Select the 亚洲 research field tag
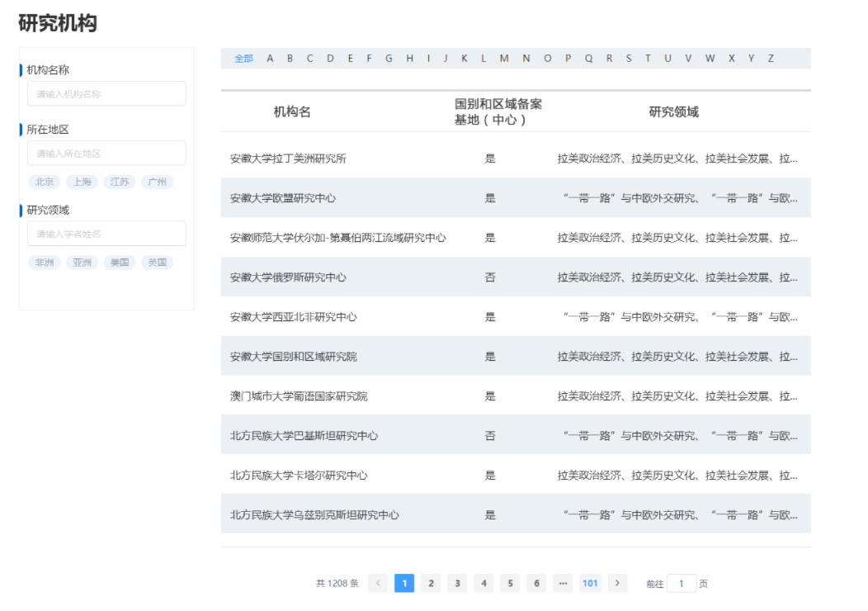 click(82, 262)
